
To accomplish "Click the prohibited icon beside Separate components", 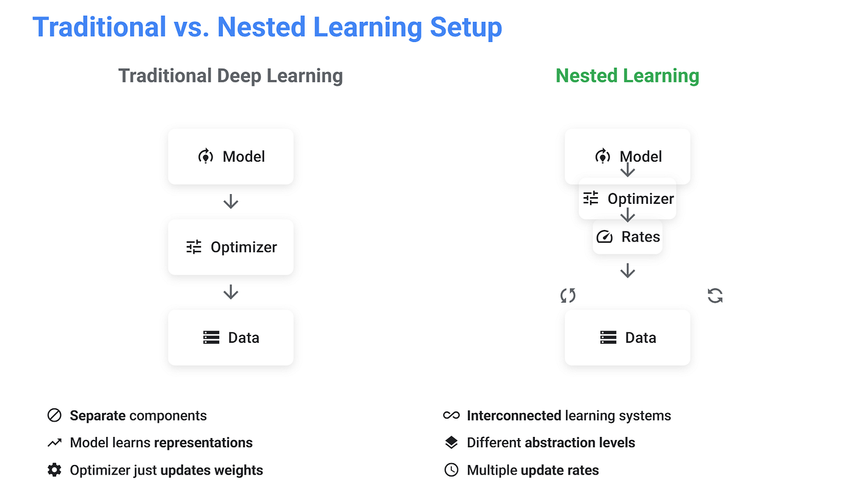I will (x=54, y=416).
